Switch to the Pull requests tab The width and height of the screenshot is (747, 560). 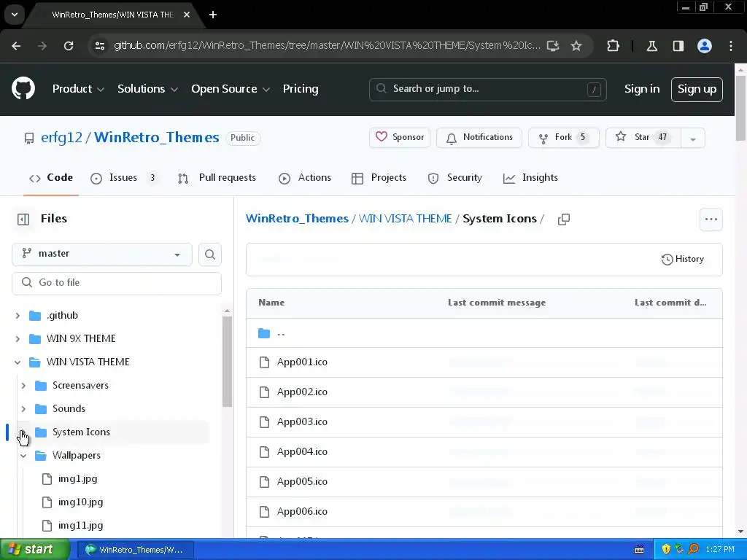pos(217,178)
